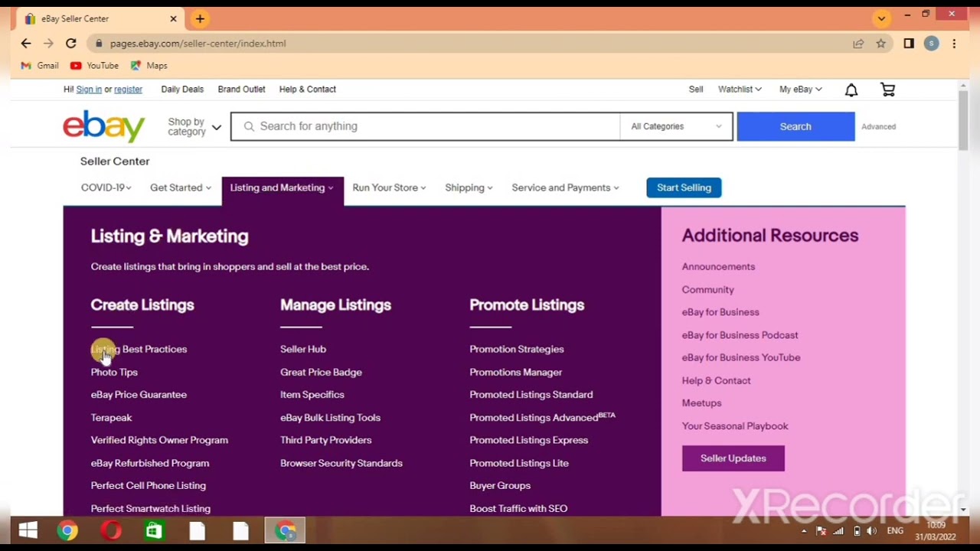Open Great Price Badge
The image size is (980, 551).
[321, 372]
